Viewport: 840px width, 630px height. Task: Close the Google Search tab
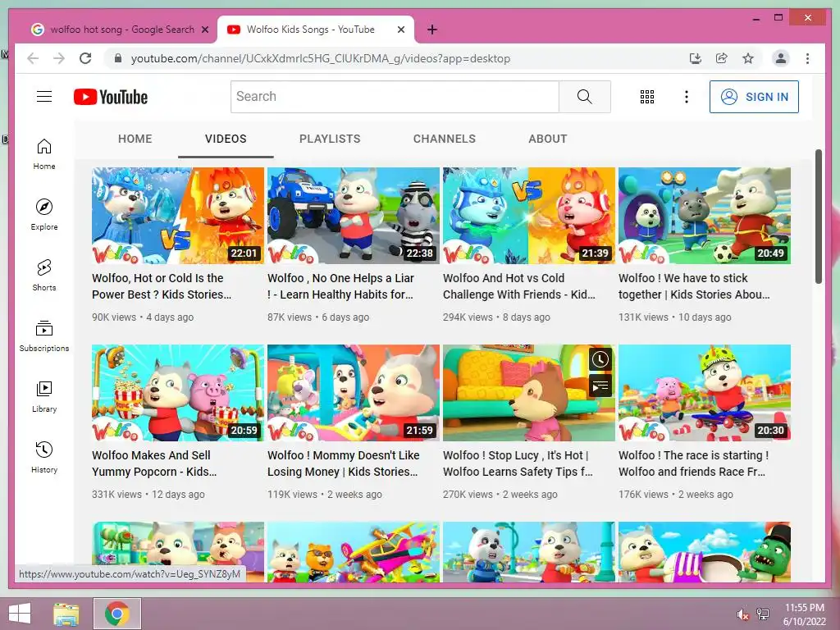[x=204, y=30]
